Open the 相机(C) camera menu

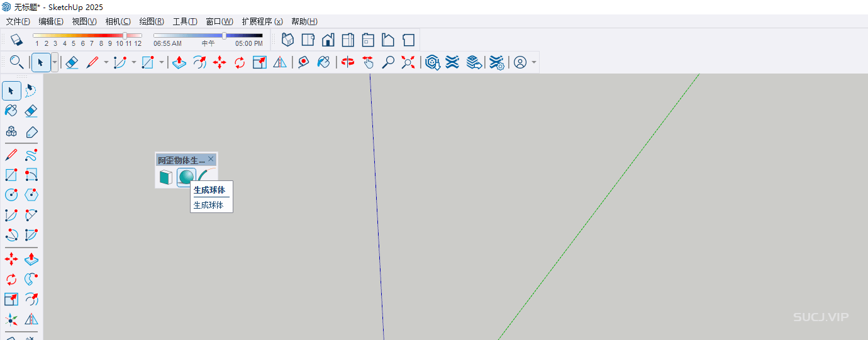coord(118,21)
